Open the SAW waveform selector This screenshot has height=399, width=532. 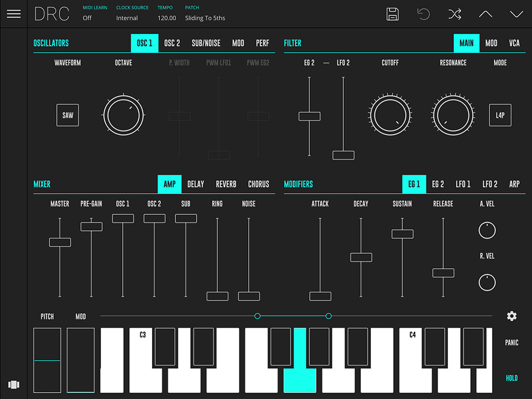(x=67, y=115)
